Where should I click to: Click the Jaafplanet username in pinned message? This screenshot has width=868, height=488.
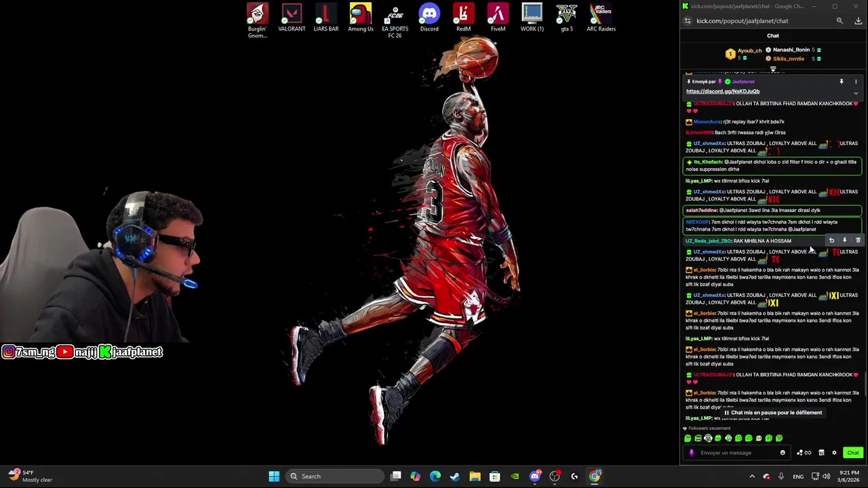[x=743, y=81]
